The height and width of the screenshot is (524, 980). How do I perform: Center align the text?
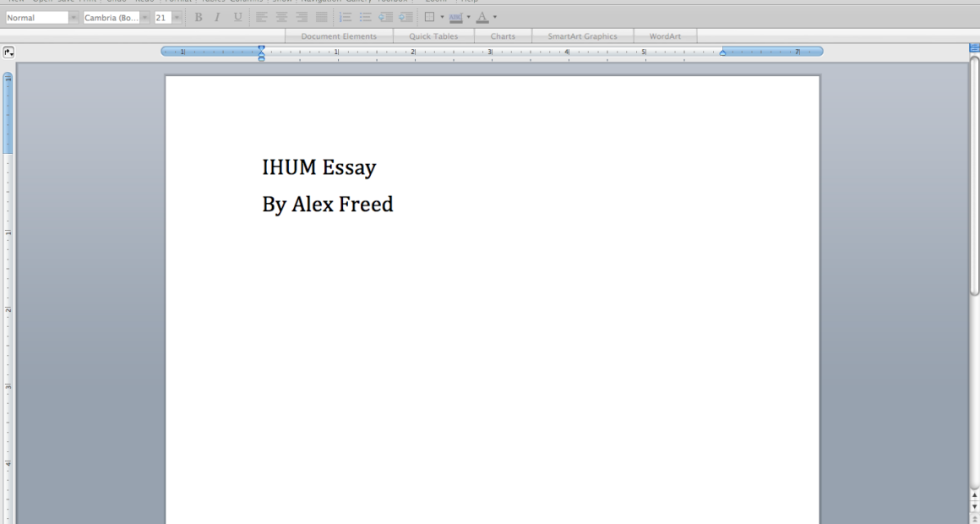pyautogui.click(x=281, y=17)
